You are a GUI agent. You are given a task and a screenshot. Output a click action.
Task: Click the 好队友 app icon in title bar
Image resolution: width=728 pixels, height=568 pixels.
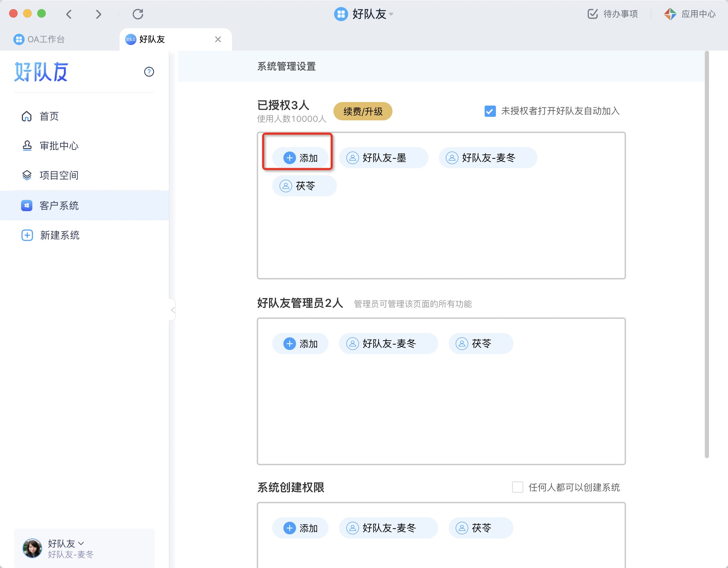[x=341, y=14]
